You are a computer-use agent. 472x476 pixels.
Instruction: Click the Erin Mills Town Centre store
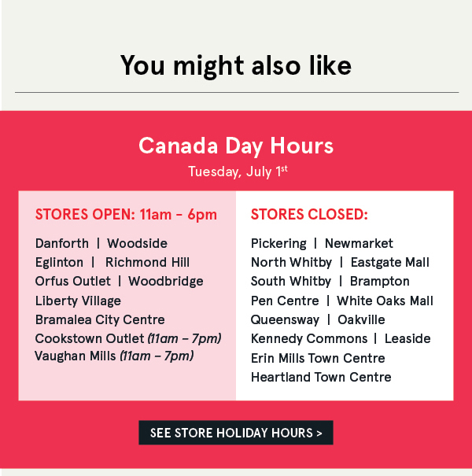point(318,358)
